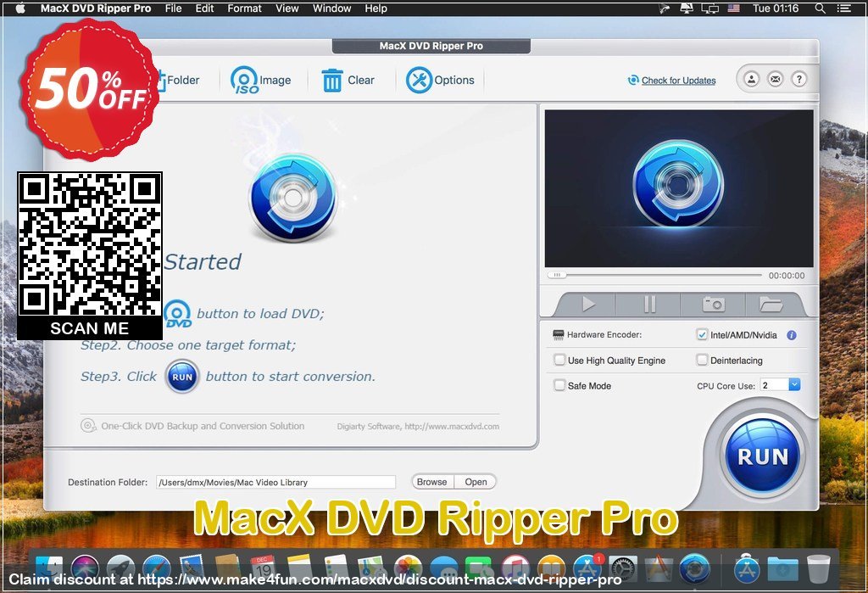Click the small RUN icon in Step 3
The width and height of the screenshot is (868, 593).
click(x=182, y=377)
